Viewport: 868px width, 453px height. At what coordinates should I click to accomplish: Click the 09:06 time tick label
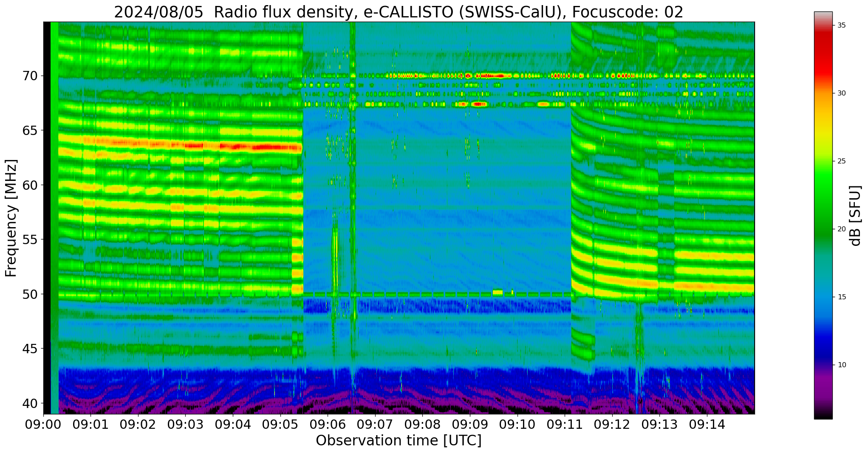pyautogui.click(x=328, y=425)
